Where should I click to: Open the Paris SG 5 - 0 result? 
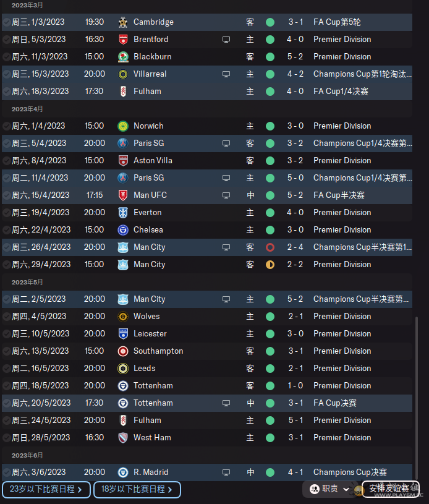(x=295, y=177)
